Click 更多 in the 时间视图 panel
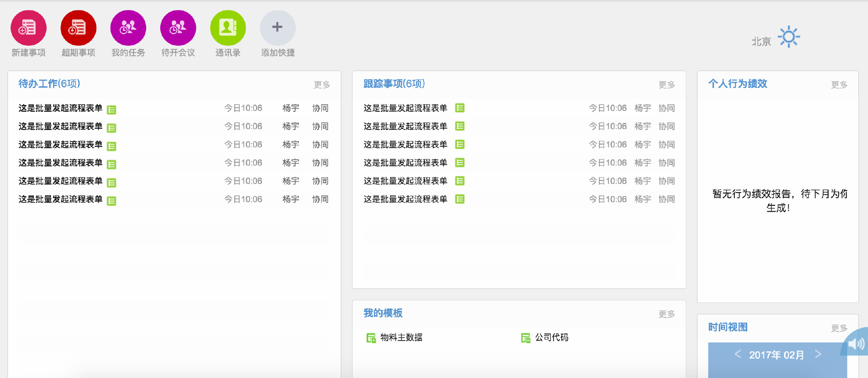Viewport: 868px width, 378px height. 839,328
